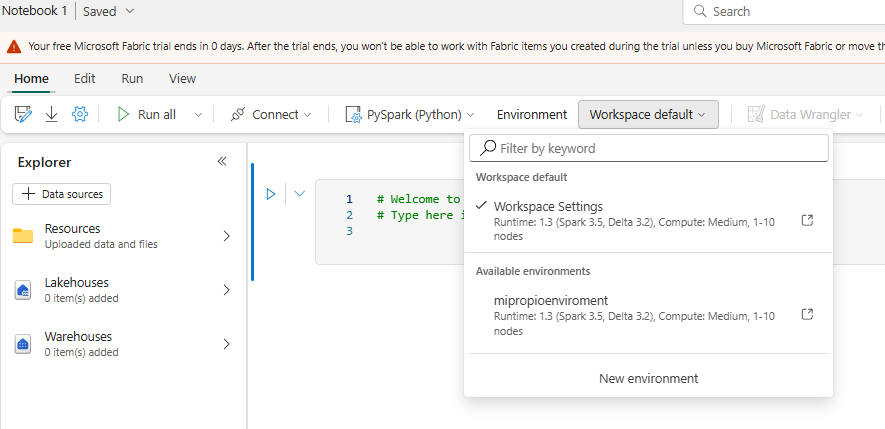The height and width of the screenshot is (429, 885).
Task: Click the Warehouses icon
Action: pyautogui.click(x=23, y=344)
